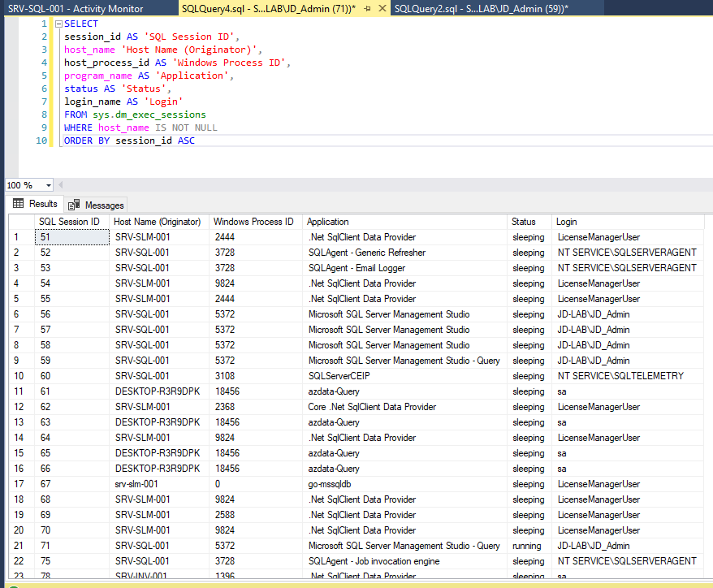Click the Application column header

click(329, 222)
